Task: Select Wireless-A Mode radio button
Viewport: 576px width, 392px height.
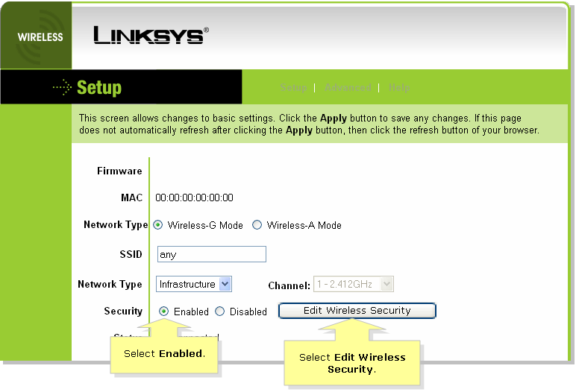Action: 257,225
